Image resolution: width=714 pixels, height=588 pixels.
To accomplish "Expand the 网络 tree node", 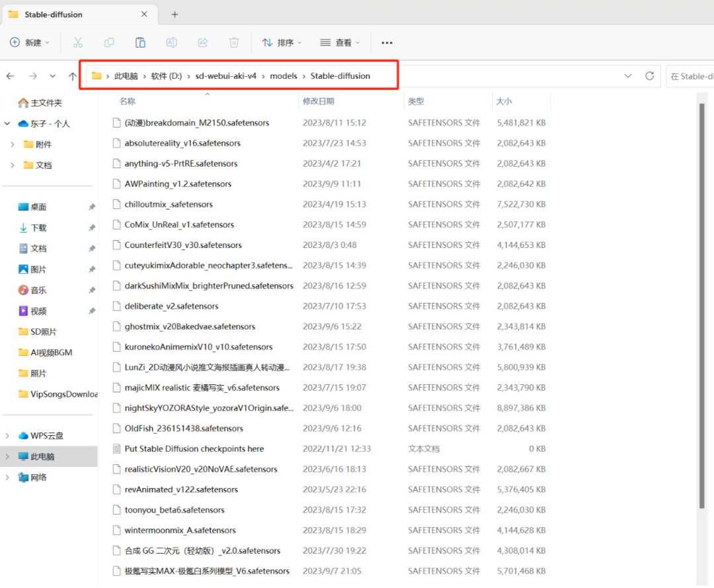I will [x=7, y=478].
